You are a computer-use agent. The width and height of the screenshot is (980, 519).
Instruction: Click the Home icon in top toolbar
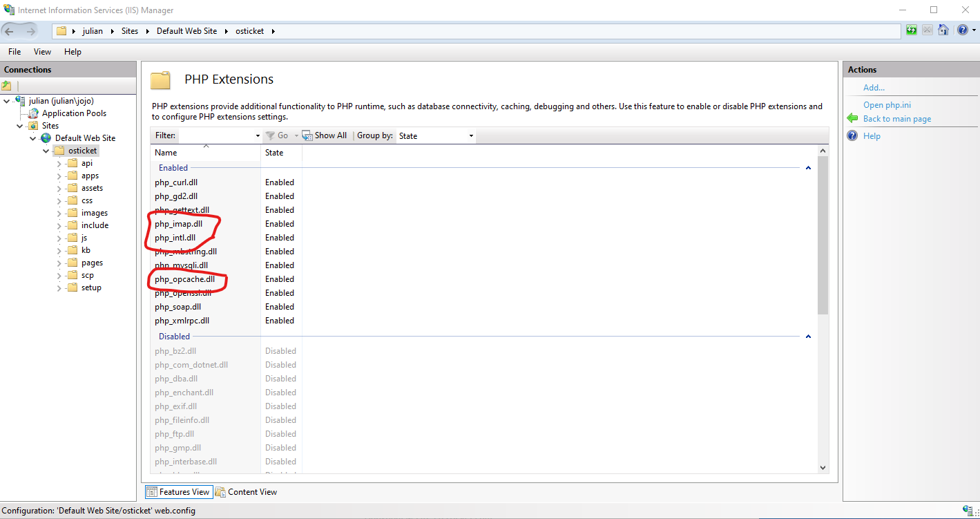point(943,30)
